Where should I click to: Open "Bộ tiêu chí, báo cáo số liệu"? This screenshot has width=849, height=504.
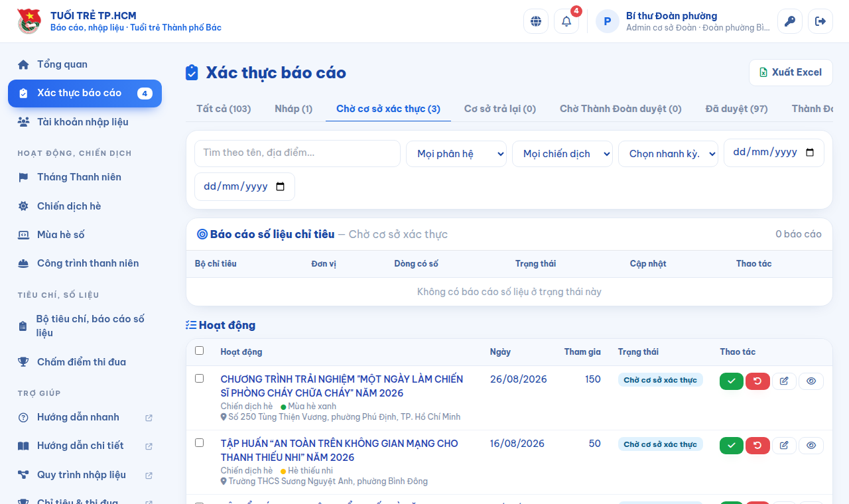[85, 326]
